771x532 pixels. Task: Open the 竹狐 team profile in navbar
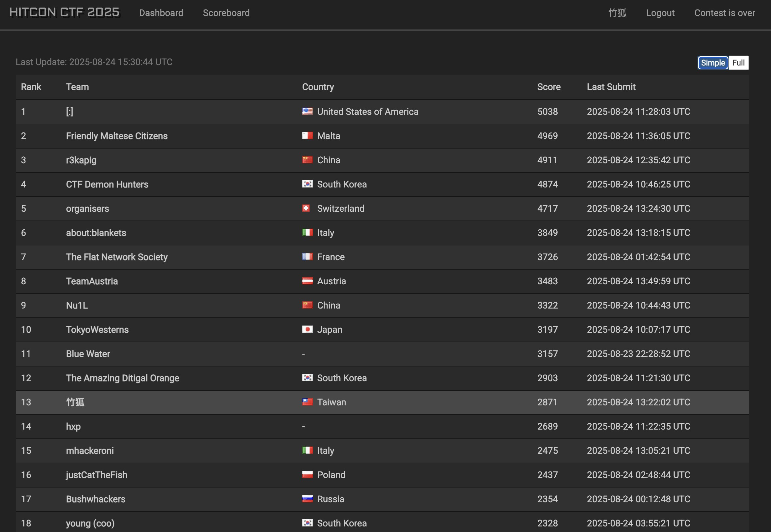tap(617, 13)
